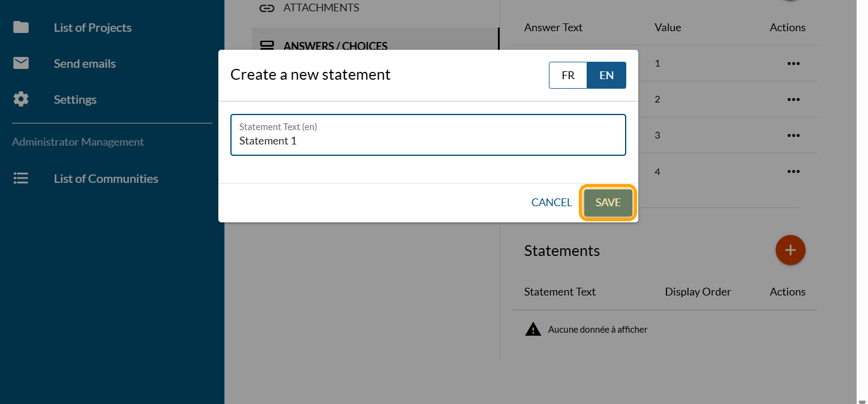Image resolution: width=868 pixels, height=404 pixels.
Task: Click the link icon next to Attachments
Action: point(267,8)
